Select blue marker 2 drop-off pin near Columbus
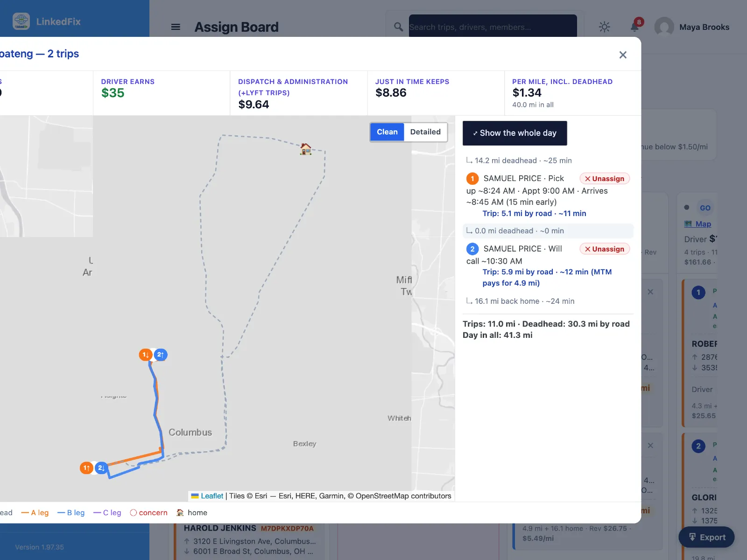Screen dimensions: 747x560 pyautogui.click(x=101, y=468)
